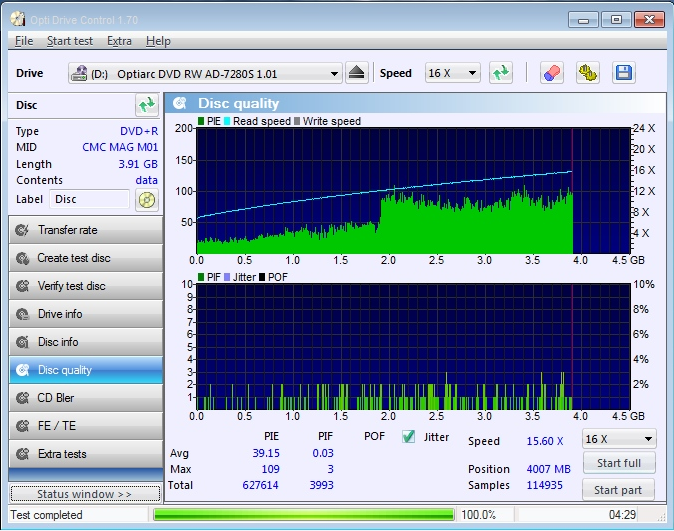Click the Start part button

point(618,490)
